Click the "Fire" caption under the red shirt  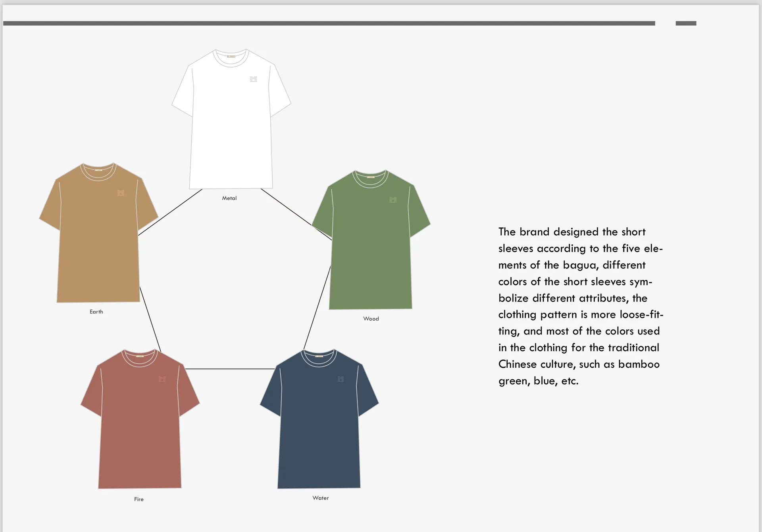pyautogui.click(x=139, y=499)
